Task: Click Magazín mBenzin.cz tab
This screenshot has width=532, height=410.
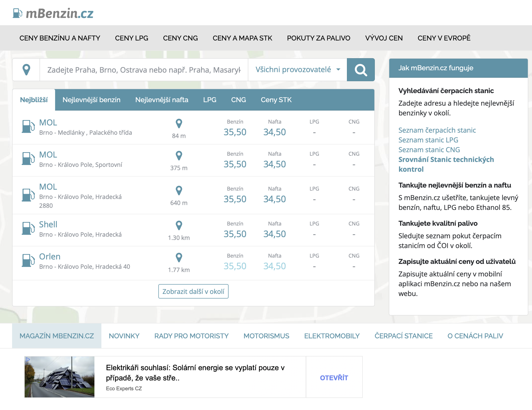Action: (57, 336)
